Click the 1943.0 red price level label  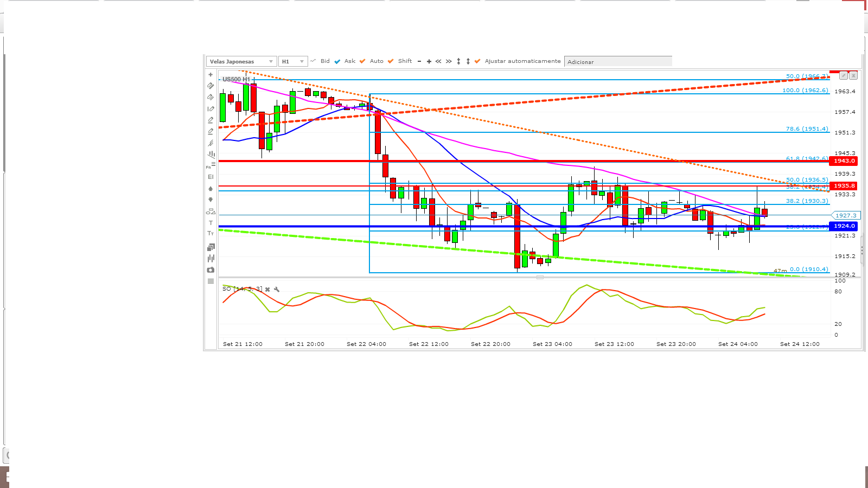[x=844, y=161]
